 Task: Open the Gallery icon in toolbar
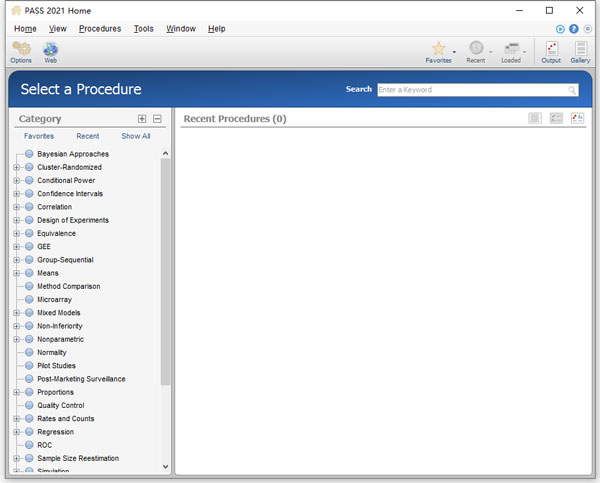coord(580,48)
